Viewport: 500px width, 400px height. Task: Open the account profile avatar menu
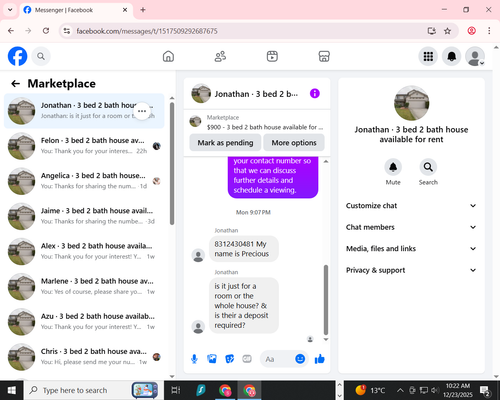[475, 56]
